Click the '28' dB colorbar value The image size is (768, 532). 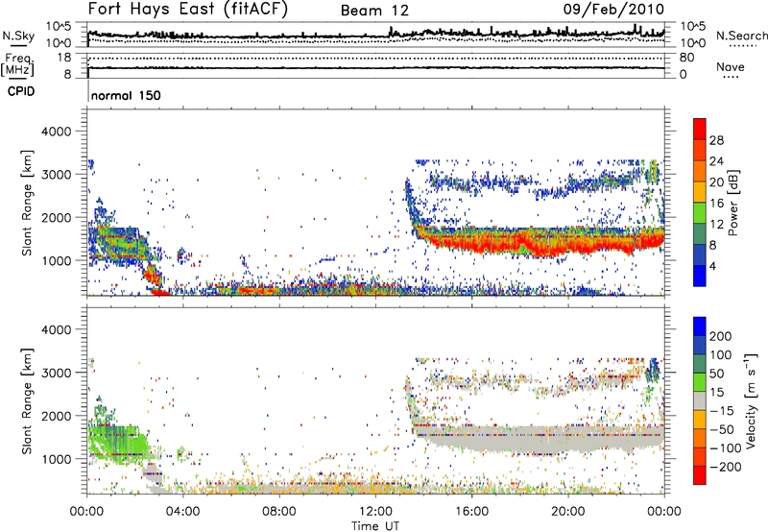click(x=716, y=140)
